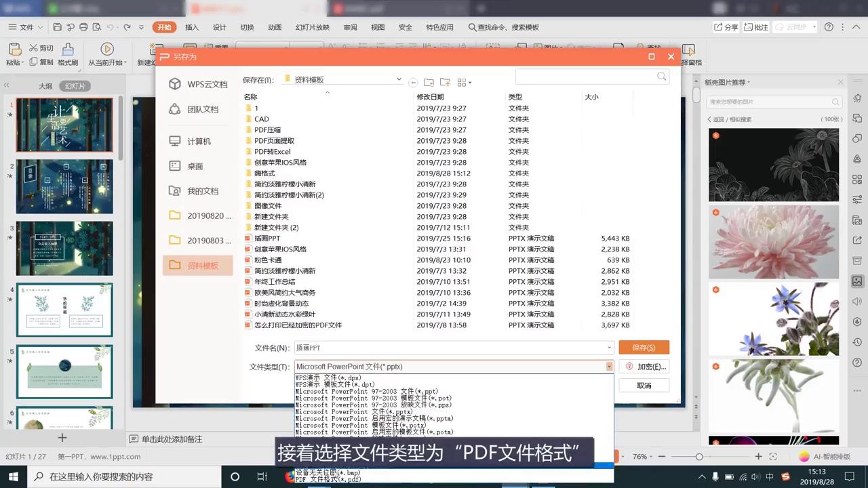This screenshot has width=868, height=488.
Task: Click the Cortana circle icon on taskbar
Action: 235,476
